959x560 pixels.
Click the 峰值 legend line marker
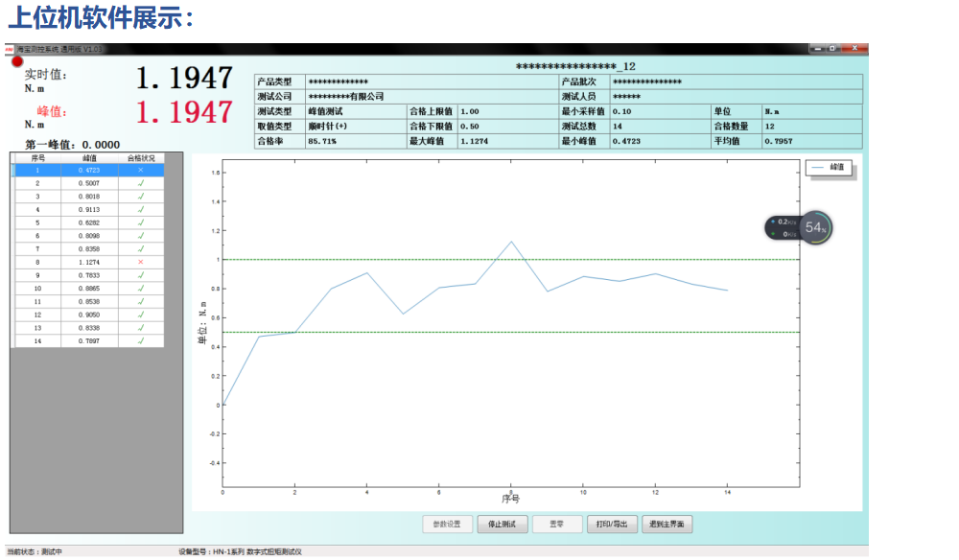point(817,167)
